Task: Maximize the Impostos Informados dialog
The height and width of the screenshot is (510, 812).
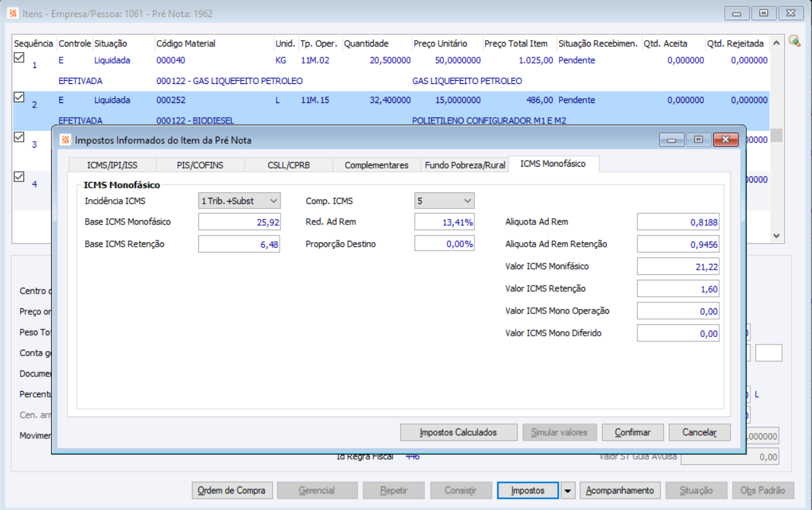Action: (698, 139)
